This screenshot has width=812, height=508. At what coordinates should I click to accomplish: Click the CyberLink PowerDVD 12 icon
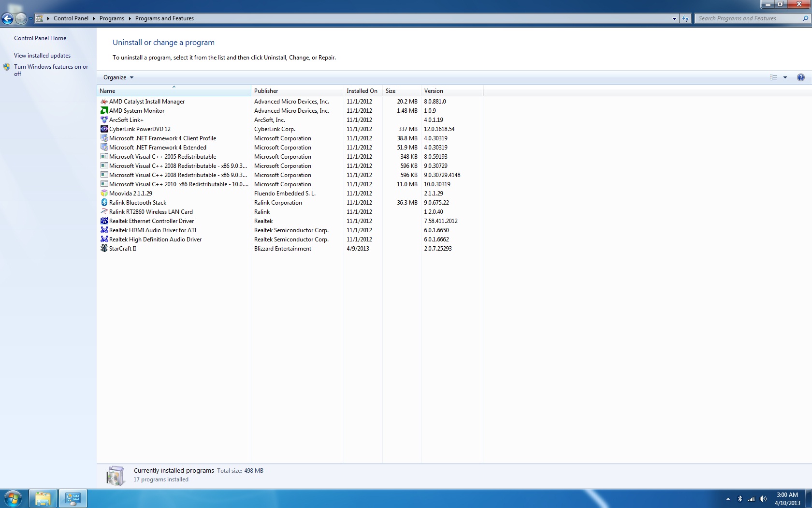pyautogui.click(x=104, y=129)
